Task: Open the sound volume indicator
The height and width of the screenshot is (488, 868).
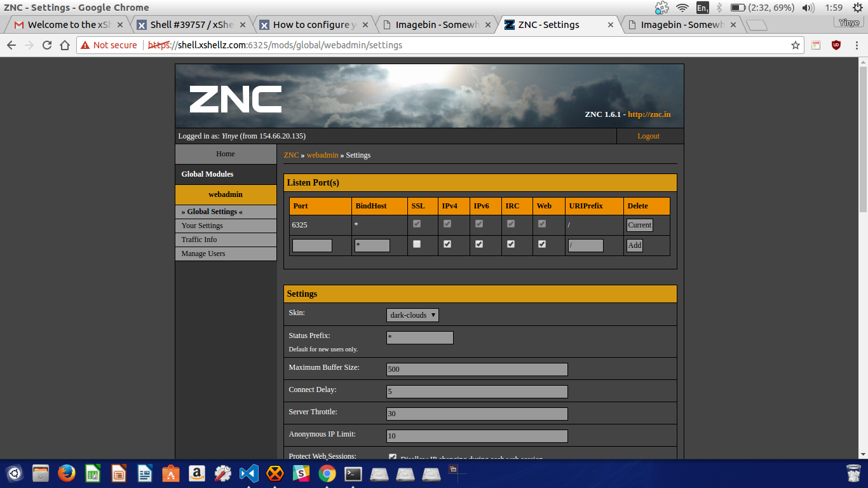Action: [x=808, y=8]
